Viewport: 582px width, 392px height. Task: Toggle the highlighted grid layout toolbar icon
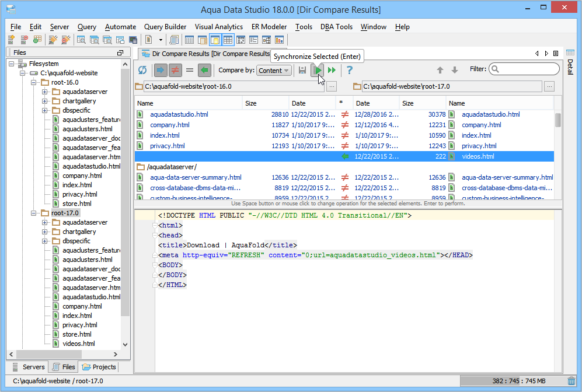pyautogui.click(x=228, y=40)
